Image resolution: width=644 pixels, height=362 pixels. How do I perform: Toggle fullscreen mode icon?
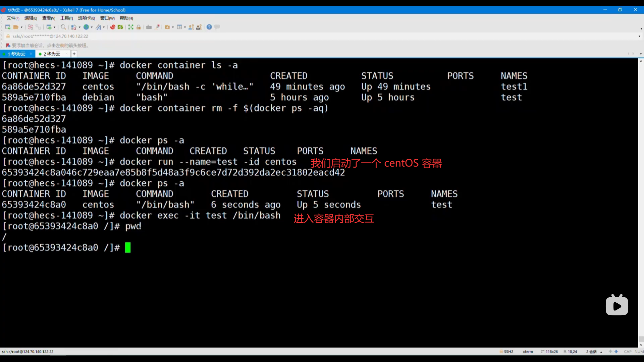(131, 27)
